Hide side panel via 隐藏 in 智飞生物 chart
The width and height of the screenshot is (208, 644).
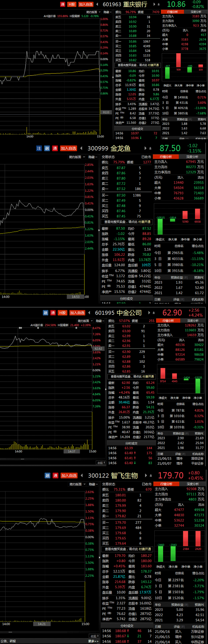click(94, 484)
